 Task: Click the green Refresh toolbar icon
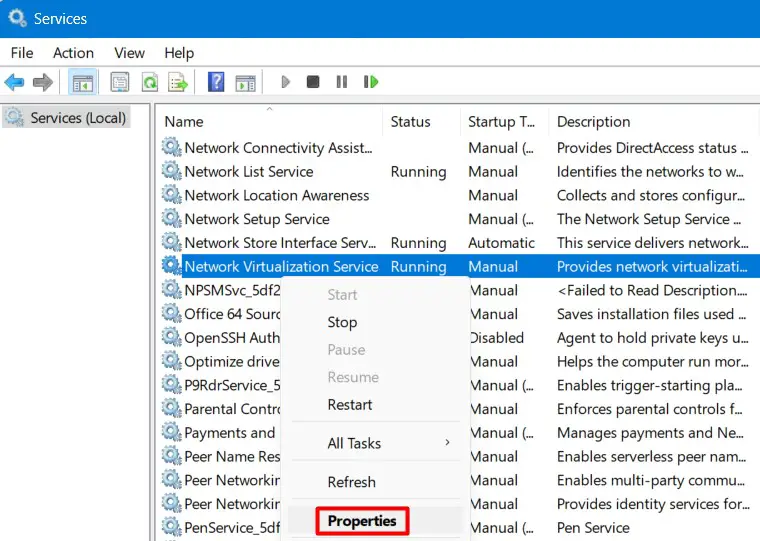(x=149, y=82)
